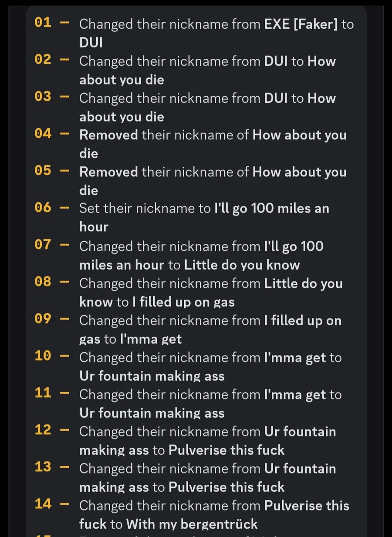Select audit log entry numbered 01

(x=196, y=33)
